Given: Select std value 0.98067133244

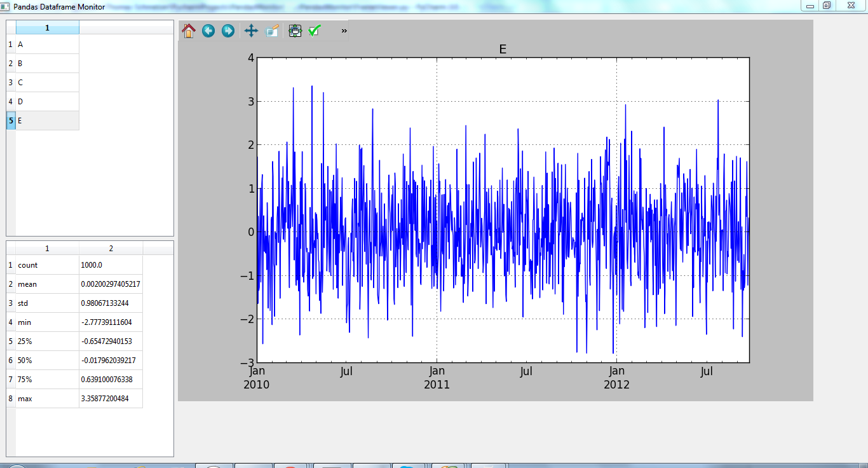Looking at the screenshot, I should tap(111, 303).
